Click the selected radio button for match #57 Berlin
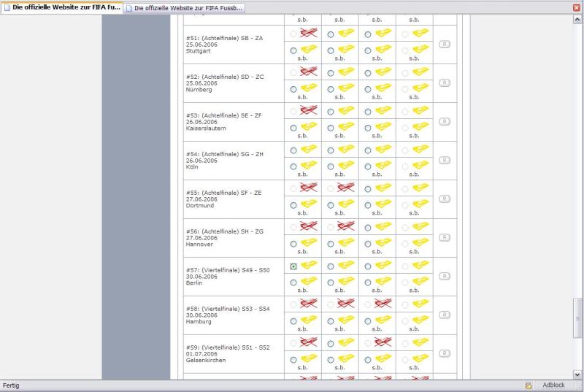The height and width of the screenshot is (392, 584). 293,266
